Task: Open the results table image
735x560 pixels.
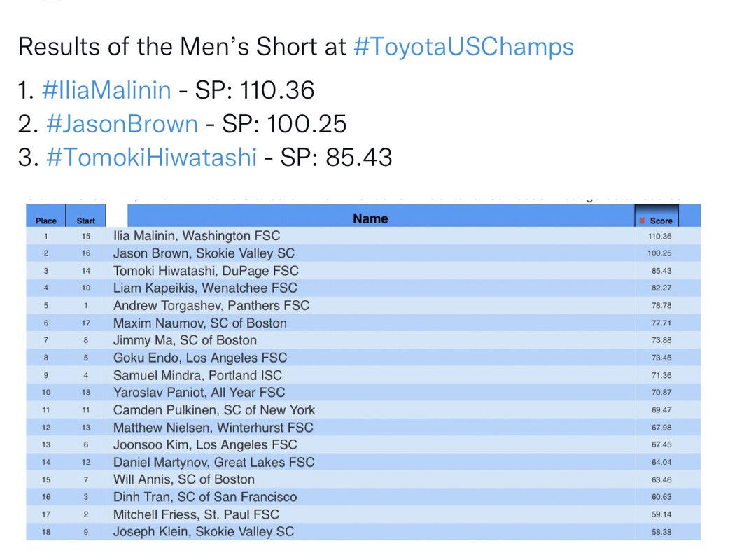Action: 363,372
